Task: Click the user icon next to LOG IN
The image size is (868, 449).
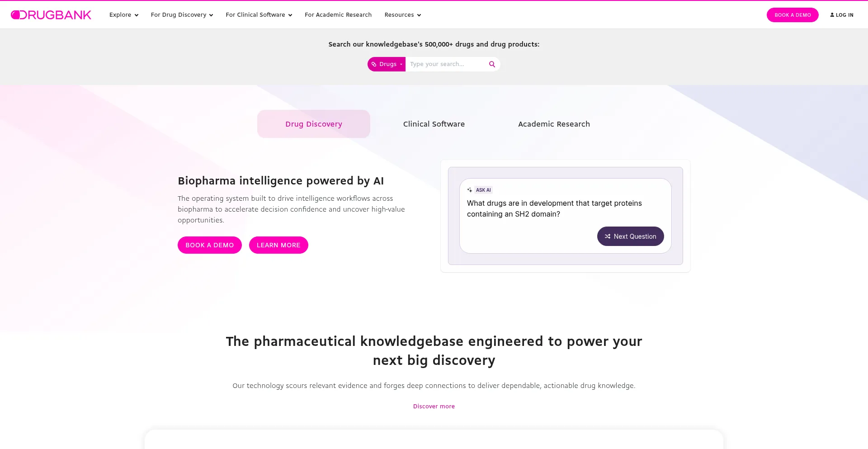Action: (x=832, y=14)
